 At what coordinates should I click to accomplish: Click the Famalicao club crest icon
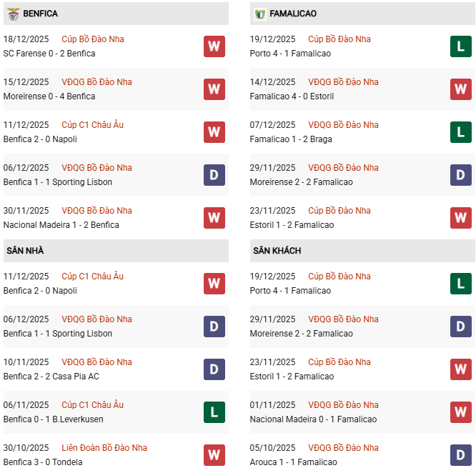pyautogui.click(x=260, y=14)
